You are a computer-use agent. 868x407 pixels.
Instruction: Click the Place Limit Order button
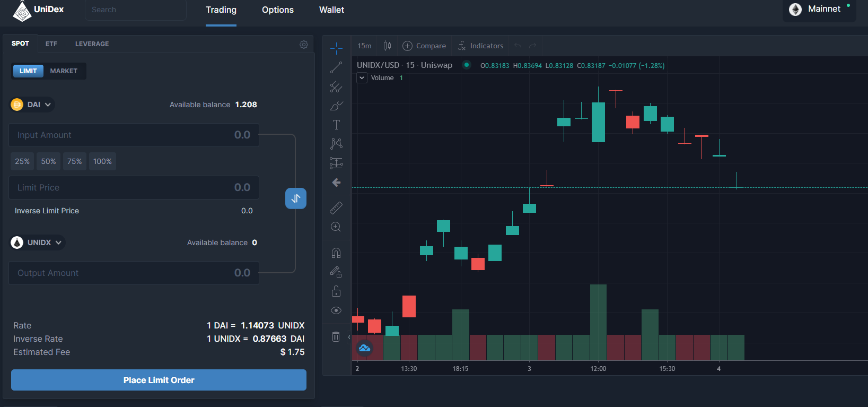pyautogui.click(x=159, y=380)
